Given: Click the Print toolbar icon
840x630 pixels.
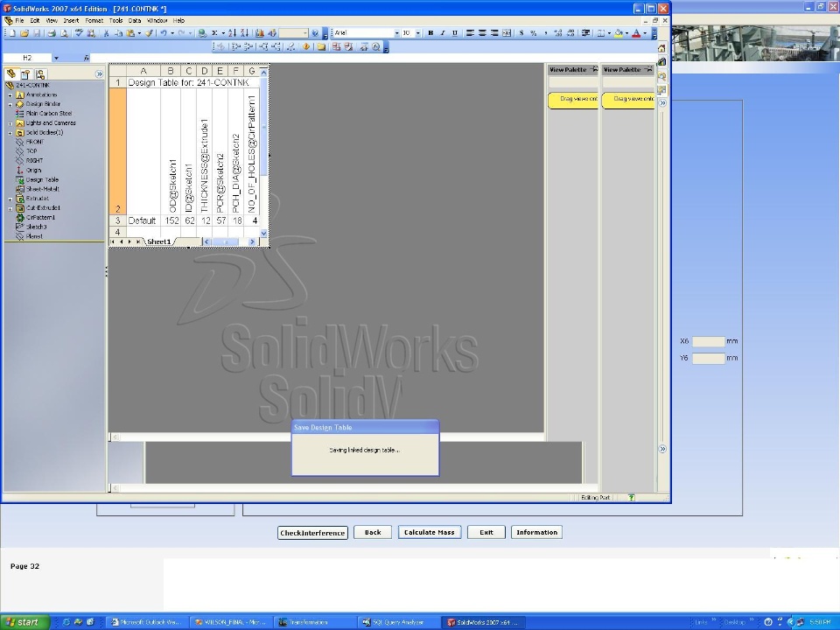Looking at the screenshot, I should tap(52, 33).
